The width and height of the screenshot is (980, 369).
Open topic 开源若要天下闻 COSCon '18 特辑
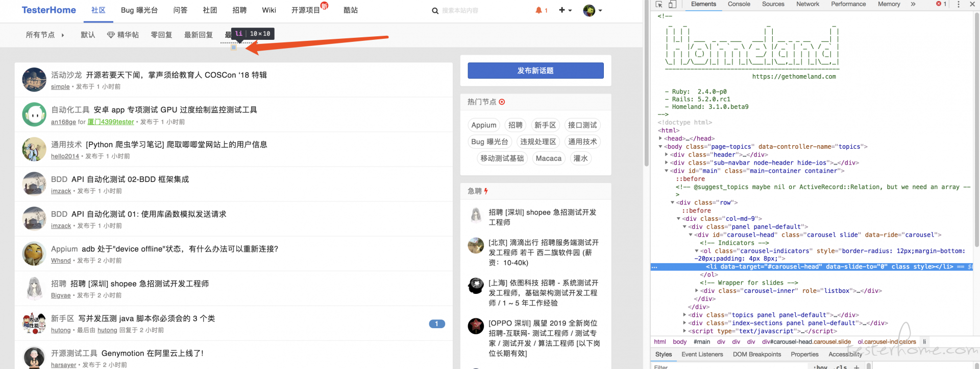tap(176, 75)
